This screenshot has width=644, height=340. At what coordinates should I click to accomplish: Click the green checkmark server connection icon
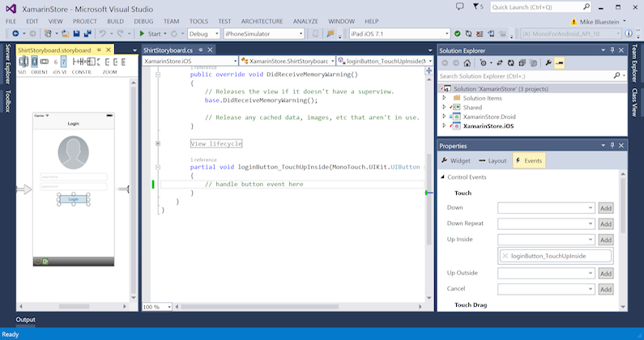pyautogui.click(x=457, y=34)
